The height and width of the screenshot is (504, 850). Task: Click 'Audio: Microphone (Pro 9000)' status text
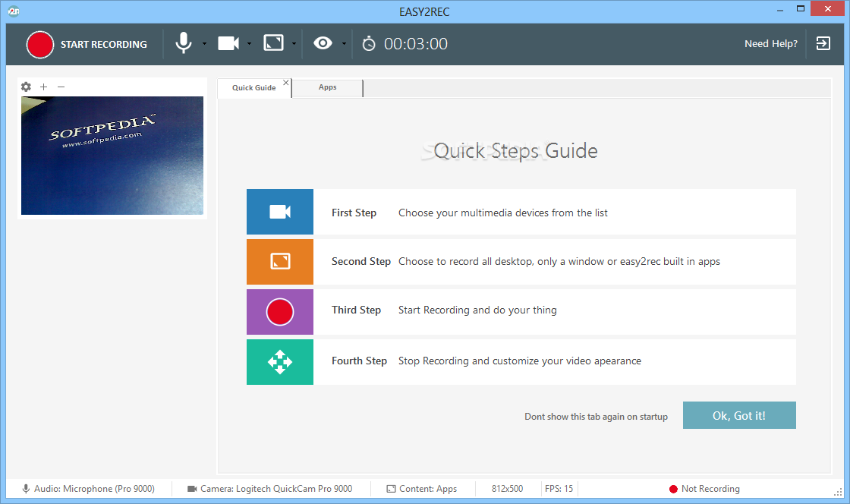(94, 489)
